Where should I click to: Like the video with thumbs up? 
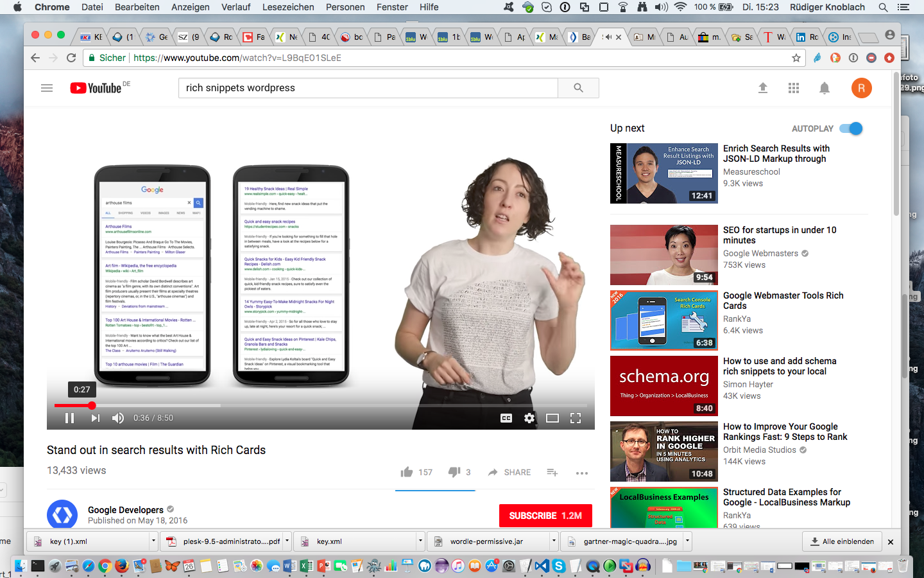click(x=407, y=472)
